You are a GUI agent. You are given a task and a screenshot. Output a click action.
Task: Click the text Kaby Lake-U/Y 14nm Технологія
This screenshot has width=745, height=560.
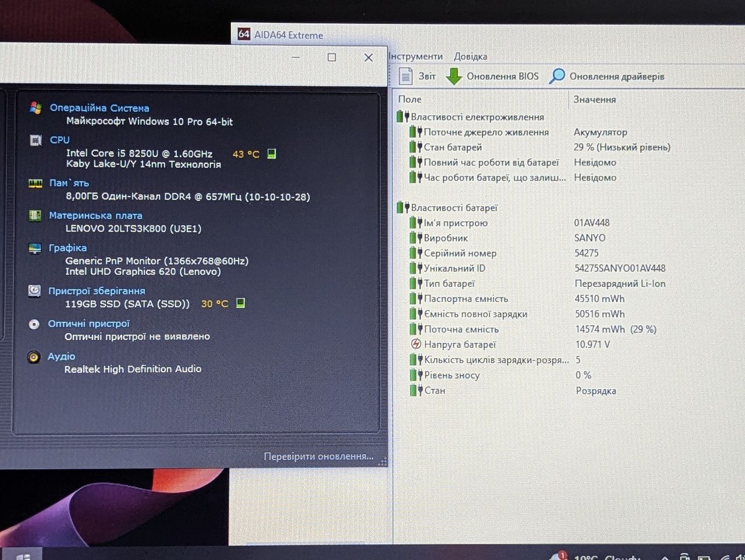point(144,165)
